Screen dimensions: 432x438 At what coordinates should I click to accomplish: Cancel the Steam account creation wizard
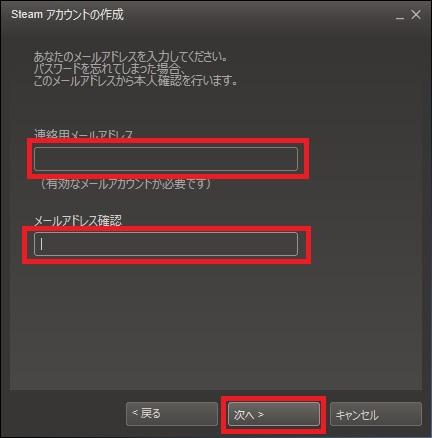pyautogui.click(x=376, y=414)
